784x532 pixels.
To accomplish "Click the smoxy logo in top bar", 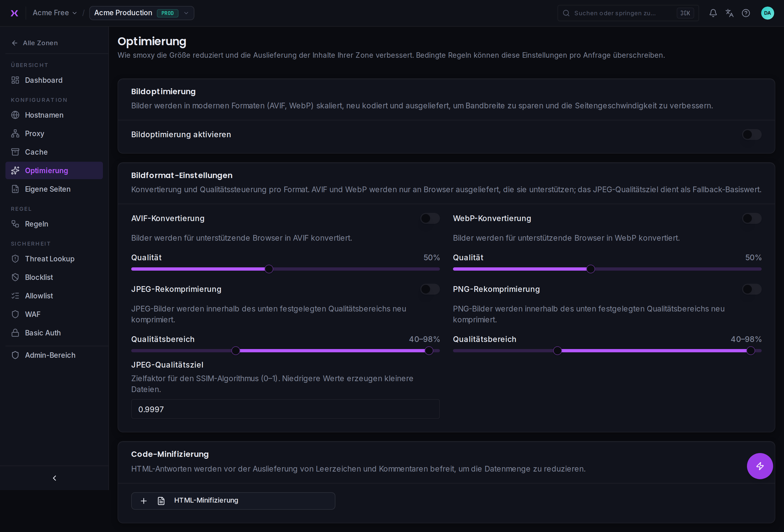I will [x=14, y=13].
